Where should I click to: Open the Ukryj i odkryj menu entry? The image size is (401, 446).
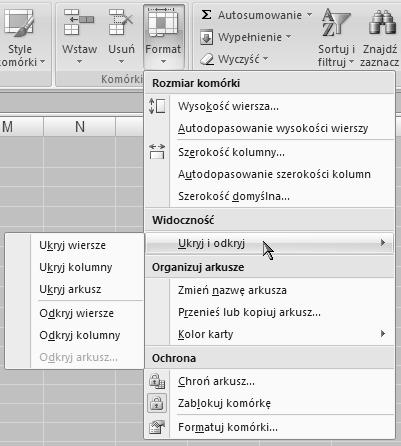[x=269, y=243]
